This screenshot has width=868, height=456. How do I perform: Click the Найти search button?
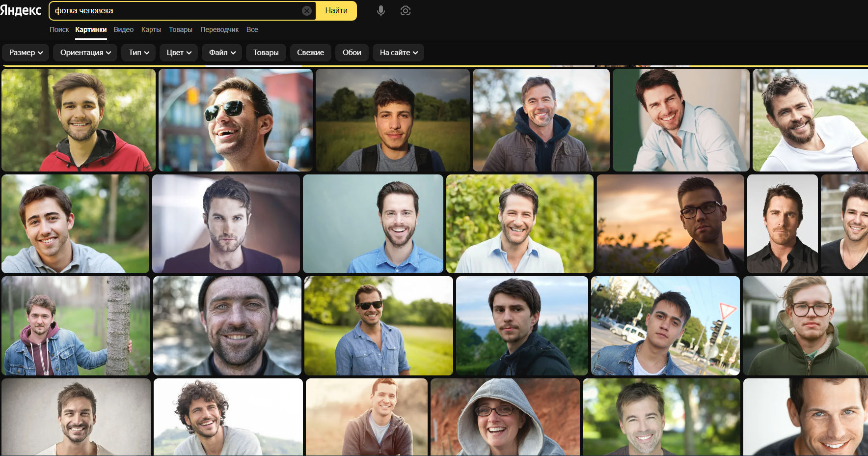(336, 11)
